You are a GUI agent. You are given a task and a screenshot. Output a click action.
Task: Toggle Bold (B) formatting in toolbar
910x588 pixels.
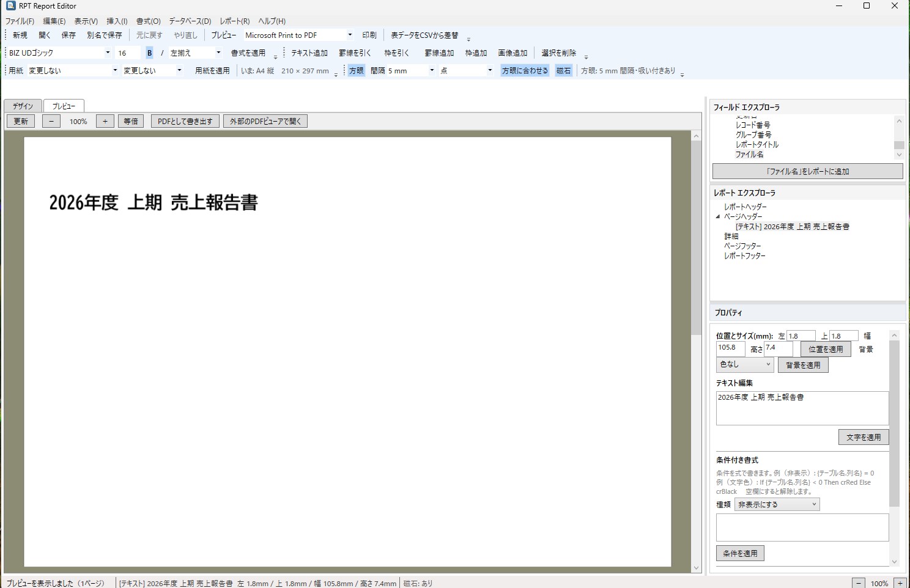click(x=149, y=53)
